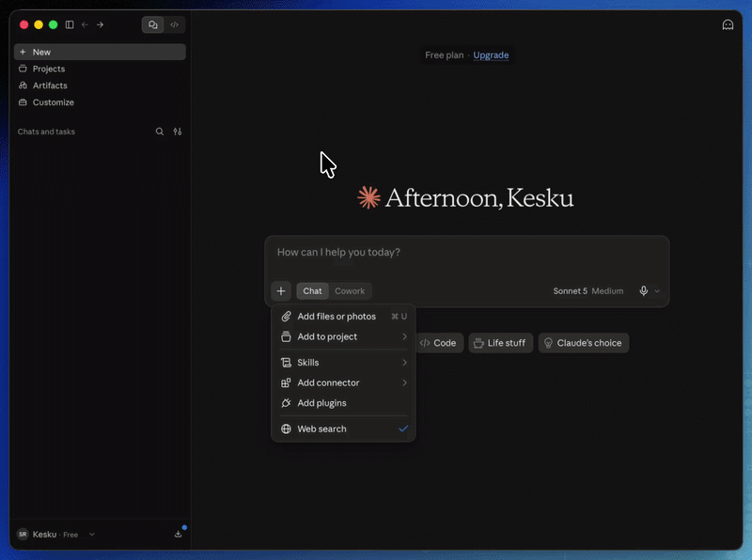
Task: Click the download update icon
Action: 178,534
